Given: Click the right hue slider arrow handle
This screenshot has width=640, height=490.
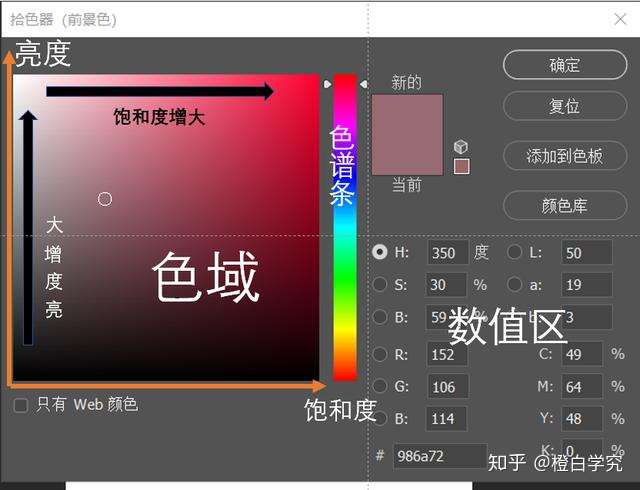Looking at the screenshot, I should (x=364, y=84).
